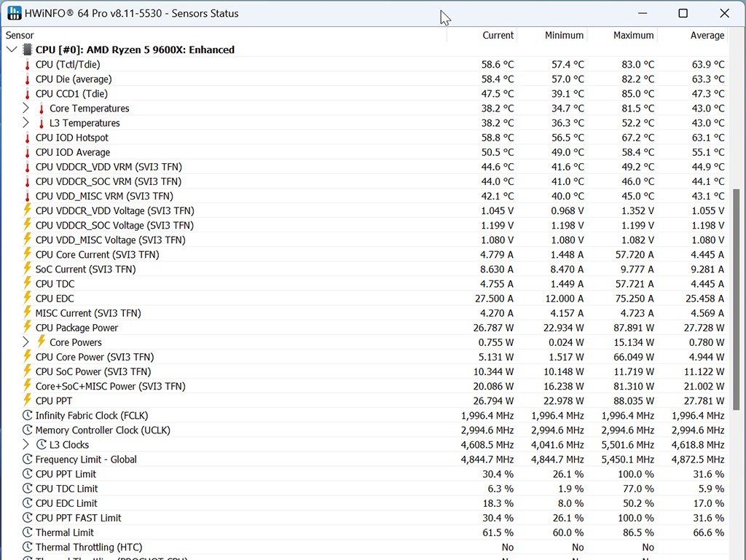Viewport: 746px width, 560px height.
Task: Click the 87.891 W maximum CPU Package Power value
Action: (x=634, y=328)
